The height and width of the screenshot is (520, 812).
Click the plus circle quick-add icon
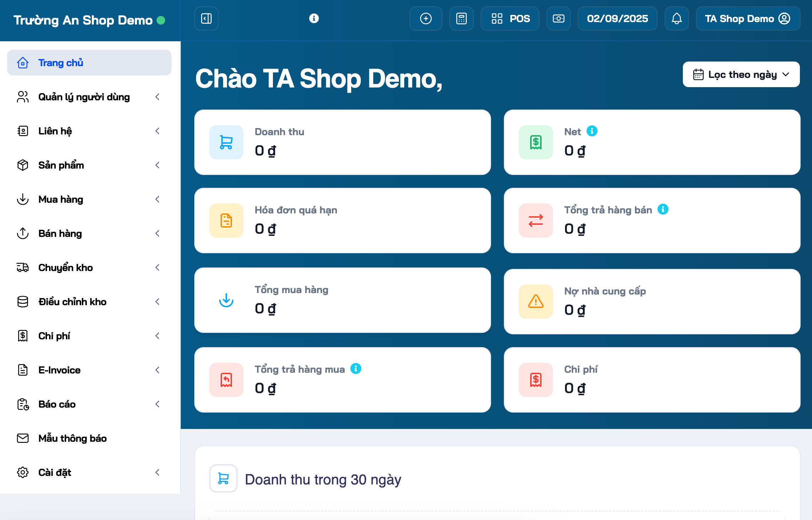coord(426,18)
